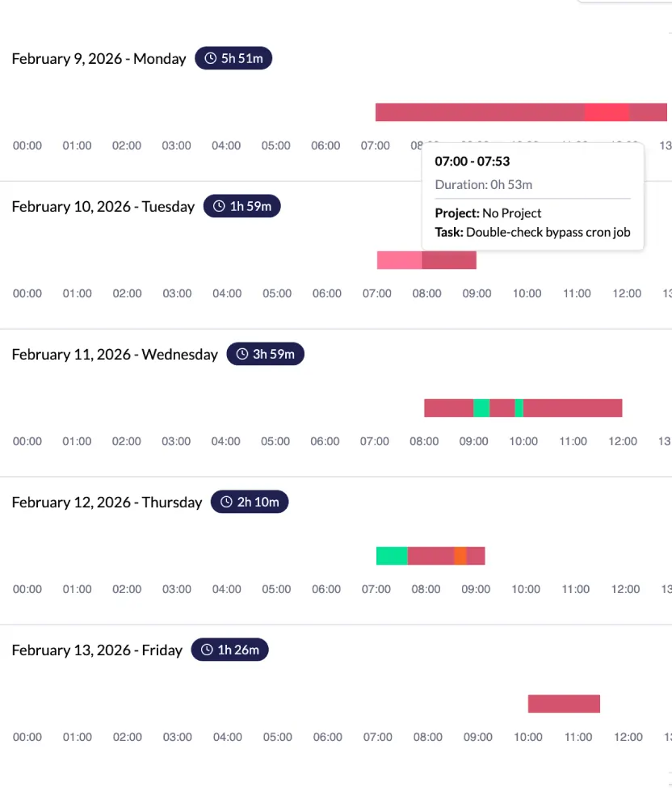This screenshot has height=808, width=672.
Task: Click the bright red segment near 11:00 Monday
Action: [x=606, y=112]
